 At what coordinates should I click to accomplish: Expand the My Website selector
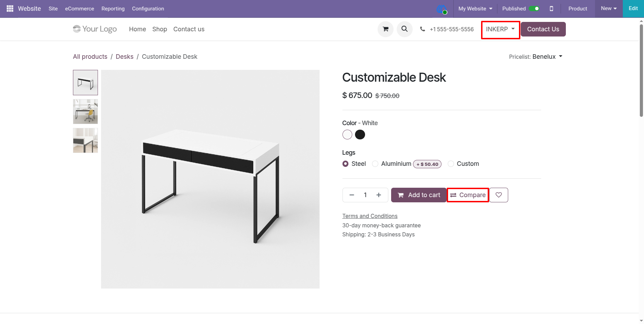point(475,9)
